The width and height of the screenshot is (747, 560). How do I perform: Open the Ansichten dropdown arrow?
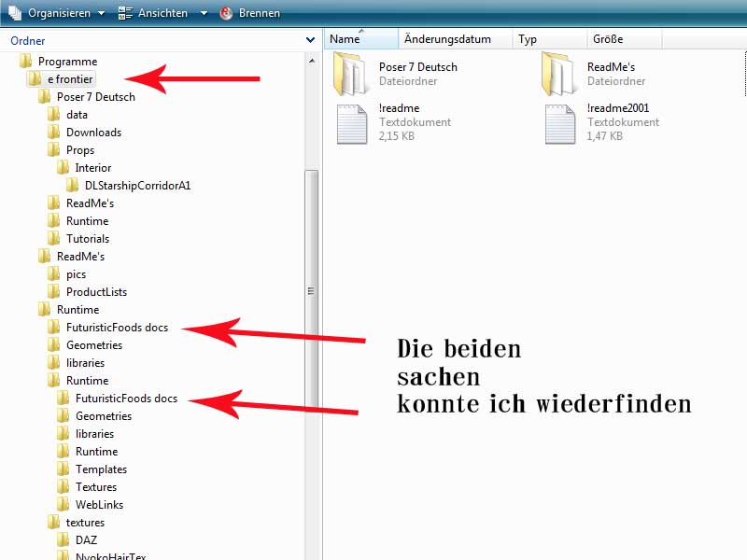[x=204, y=13]
